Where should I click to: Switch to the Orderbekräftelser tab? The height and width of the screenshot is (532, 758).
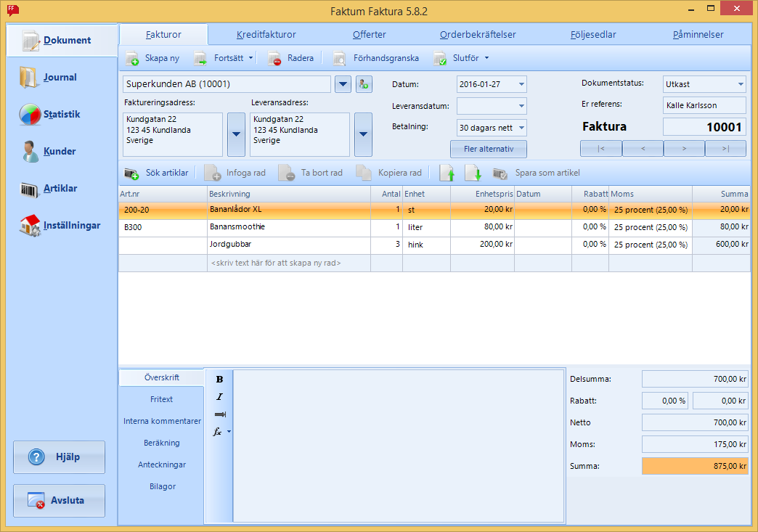(478, 34)
